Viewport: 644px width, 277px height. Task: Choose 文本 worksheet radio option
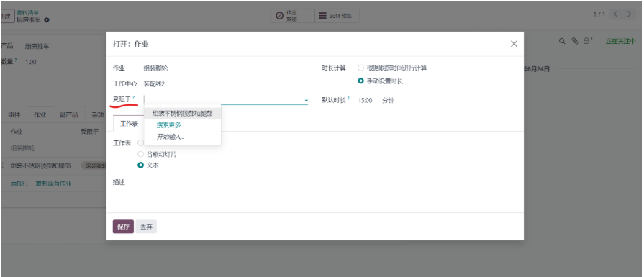pos(140,165)
